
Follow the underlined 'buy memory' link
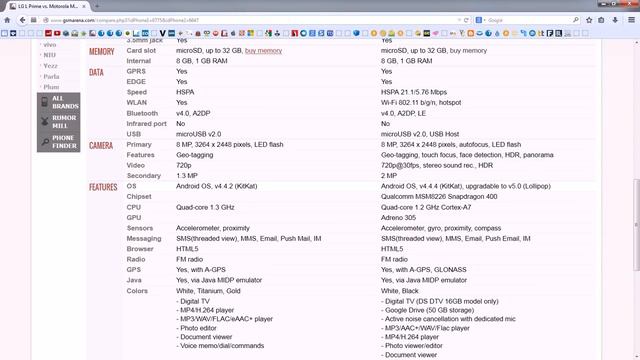coord(263,51)
